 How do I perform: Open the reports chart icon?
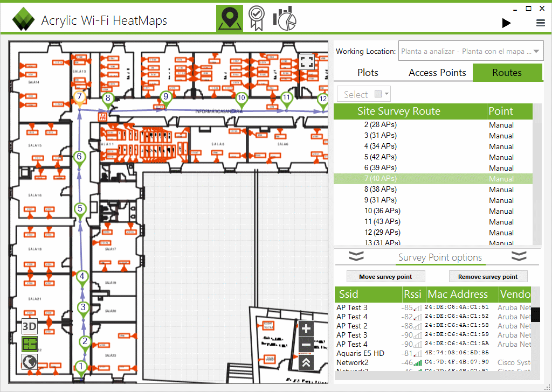(285, 18)
